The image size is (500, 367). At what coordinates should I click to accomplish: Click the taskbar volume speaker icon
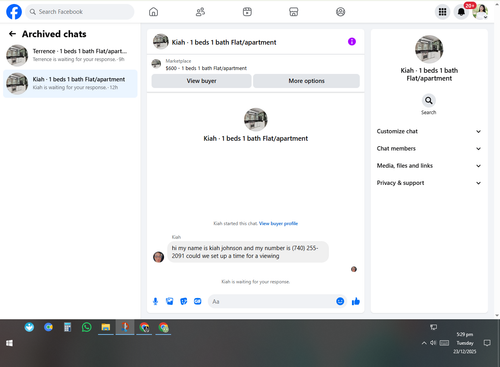(433, 343)
